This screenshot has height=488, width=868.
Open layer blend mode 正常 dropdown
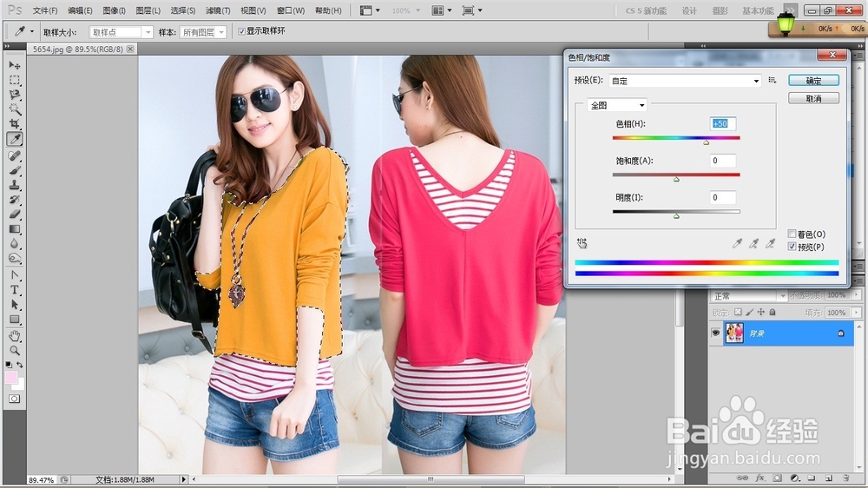point(749,296)
